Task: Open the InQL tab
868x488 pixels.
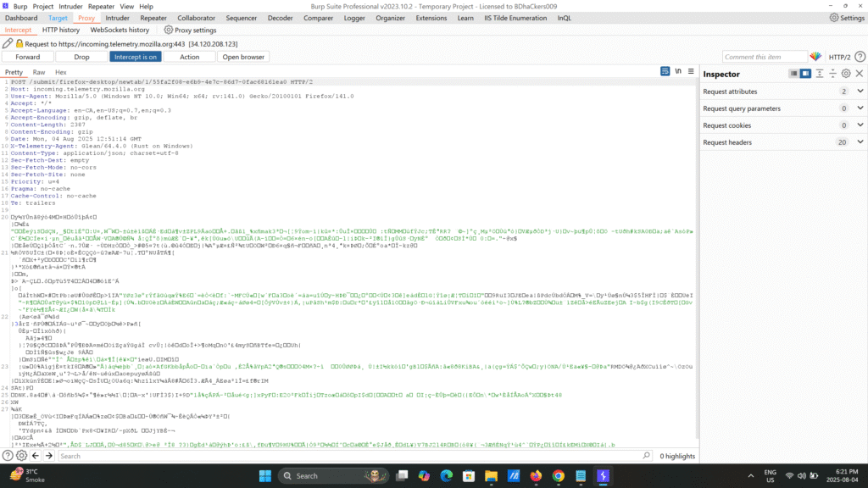Action: pos(564,18)
